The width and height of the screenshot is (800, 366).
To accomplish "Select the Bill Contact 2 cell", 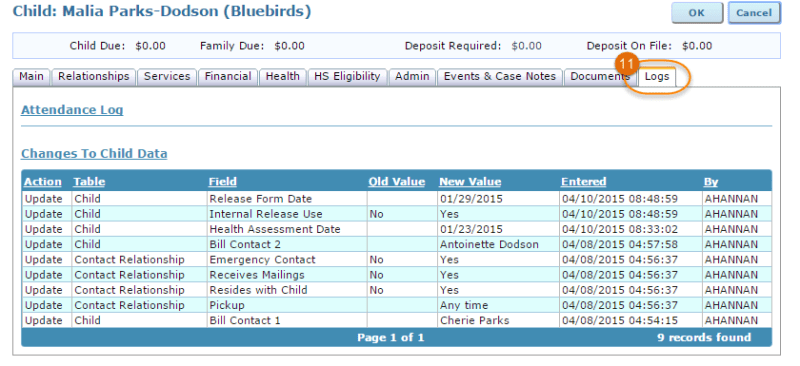I will pyautogui.click(x=287, y=245).
